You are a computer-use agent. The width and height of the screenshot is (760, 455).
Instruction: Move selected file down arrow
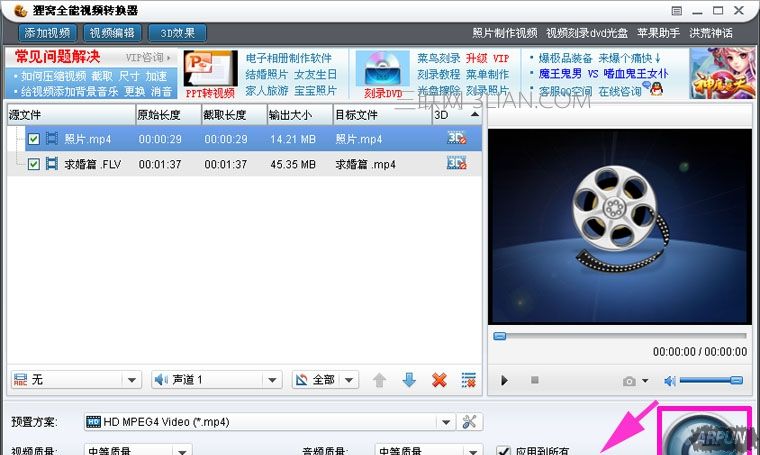(409, 380)
